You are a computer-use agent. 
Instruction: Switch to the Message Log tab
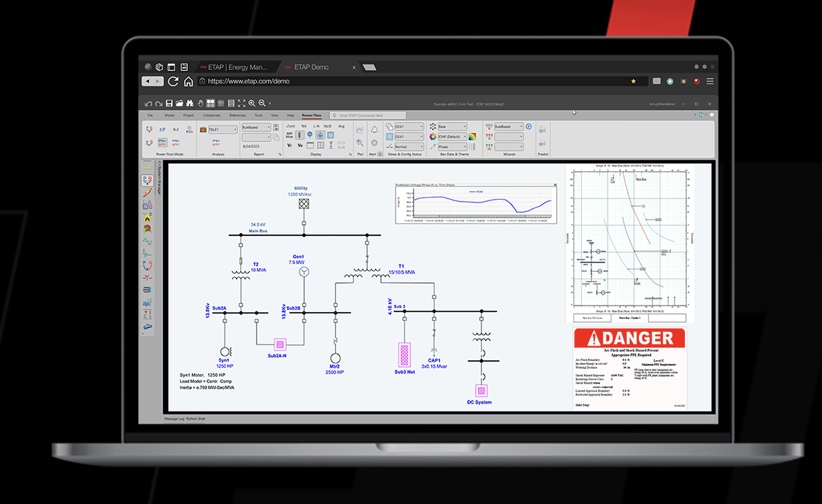click(174, 419)
